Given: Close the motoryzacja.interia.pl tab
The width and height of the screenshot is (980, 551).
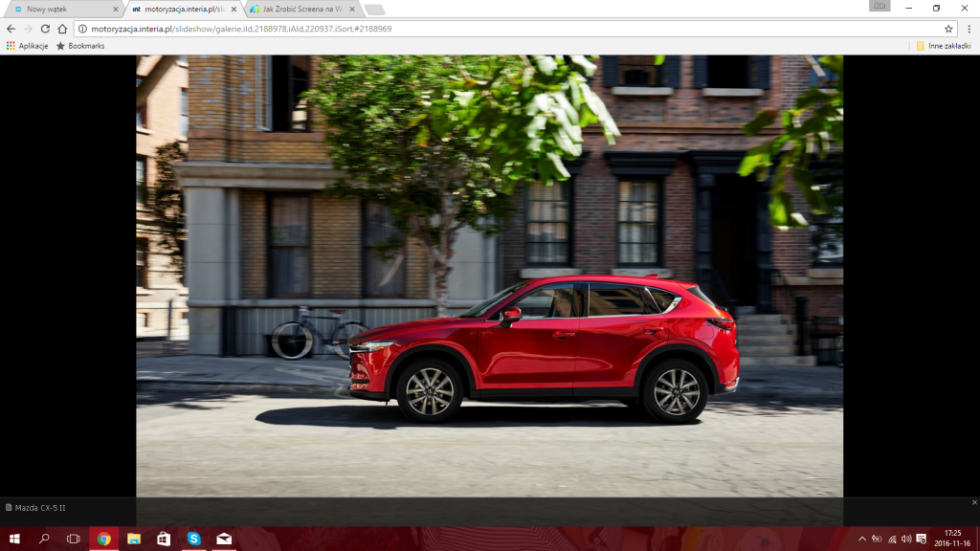Looking at the screenshot, I should click(234, 9).
